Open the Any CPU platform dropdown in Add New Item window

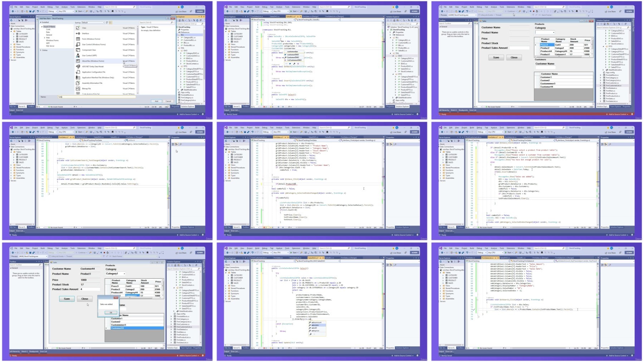(66, 11)
